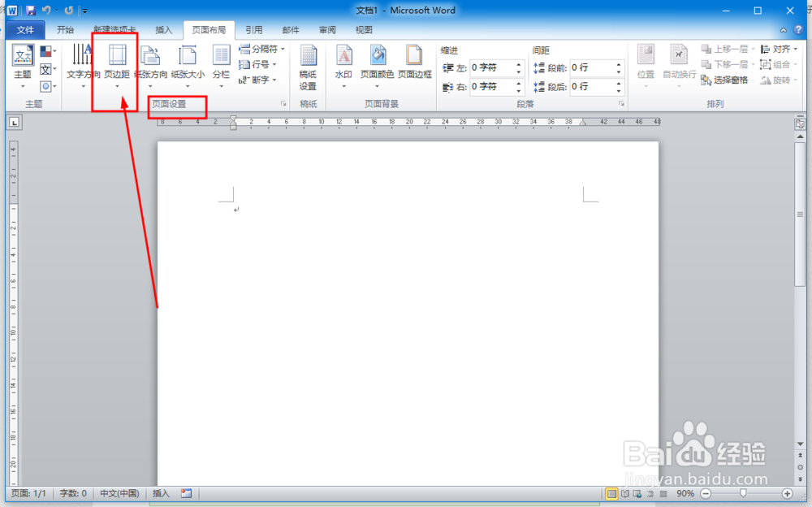Image resolution: width=812 pixels, height=507 pixels.
Task: Open the 对齐 align dropdown
Action: (x=779, y=50)
